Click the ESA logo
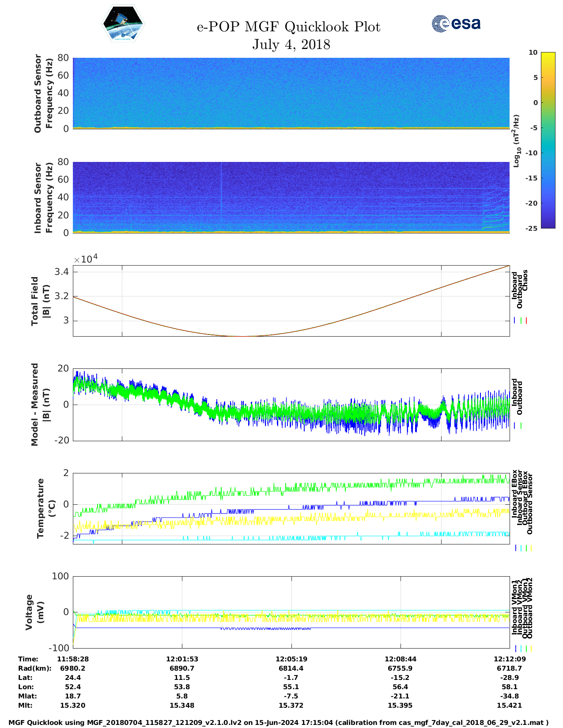Screen dimensions: 563x728 click(456, 23)
